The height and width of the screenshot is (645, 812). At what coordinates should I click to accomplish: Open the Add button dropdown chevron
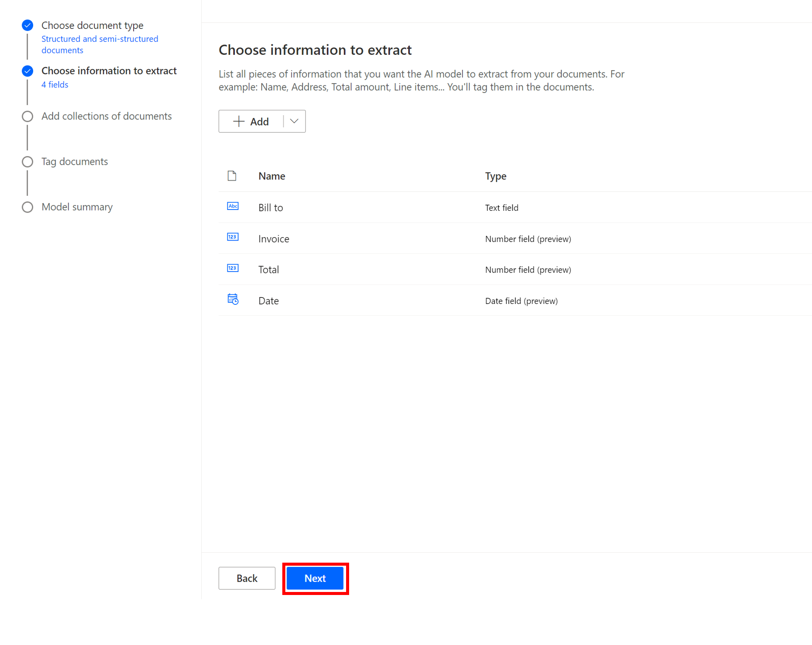(x=294, y=121)
